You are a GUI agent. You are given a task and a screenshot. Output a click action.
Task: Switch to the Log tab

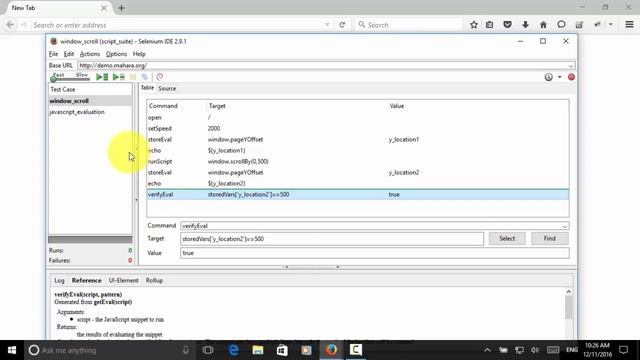59,280
